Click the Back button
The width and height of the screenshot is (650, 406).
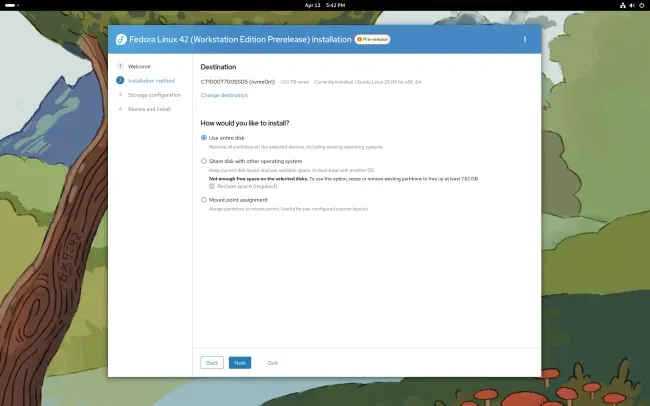coord(212,363)
